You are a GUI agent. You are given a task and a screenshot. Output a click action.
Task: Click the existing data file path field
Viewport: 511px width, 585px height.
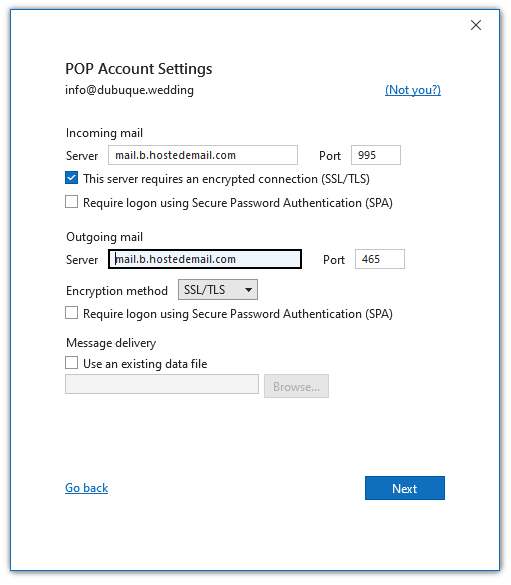coord(162,384)
